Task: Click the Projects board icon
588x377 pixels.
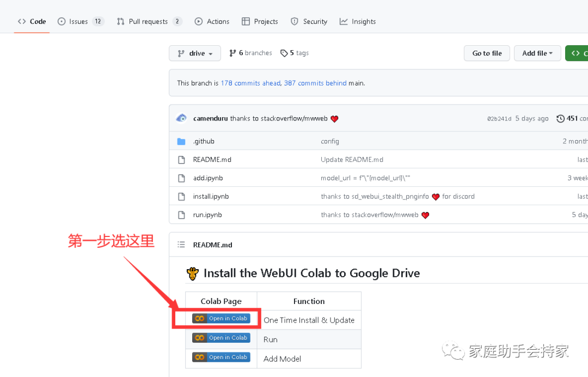Action: tap(246, 21)
